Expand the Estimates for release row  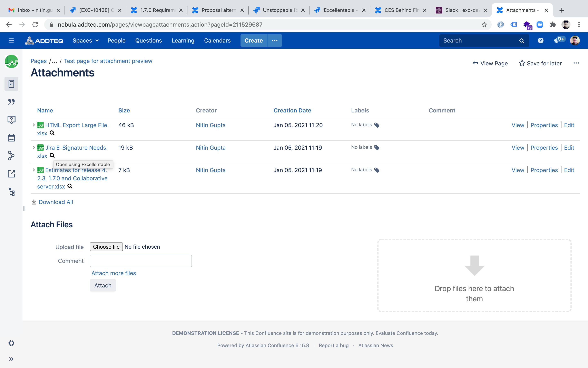(x=33, y=170)
